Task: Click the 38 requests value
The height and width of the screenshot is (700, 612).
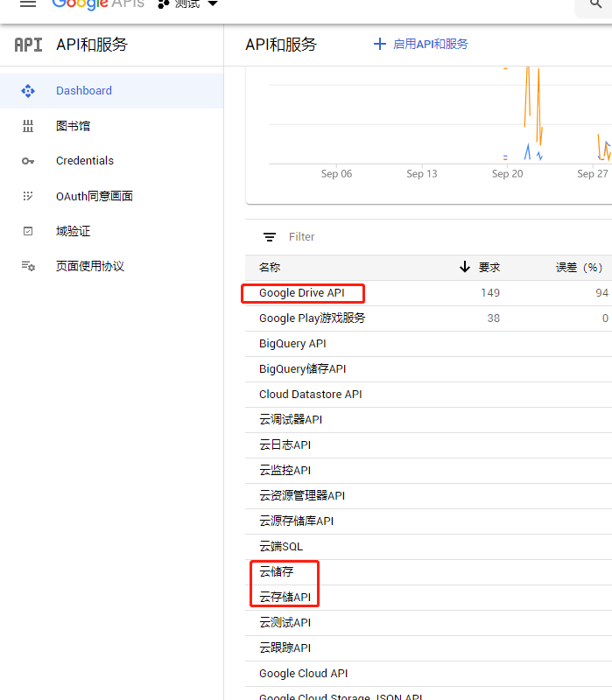Action: (x=493, y=318)
